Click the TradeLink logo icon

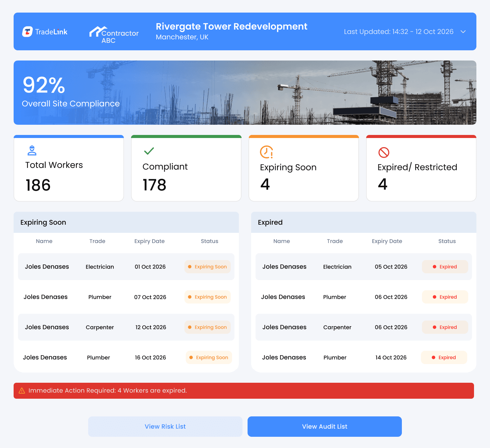(28, 32)
